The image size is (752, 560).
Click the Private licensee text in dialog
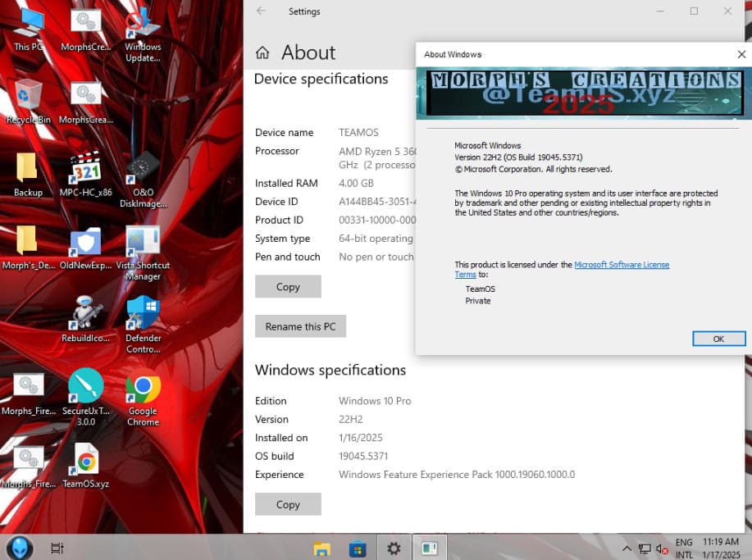[477, 301]
